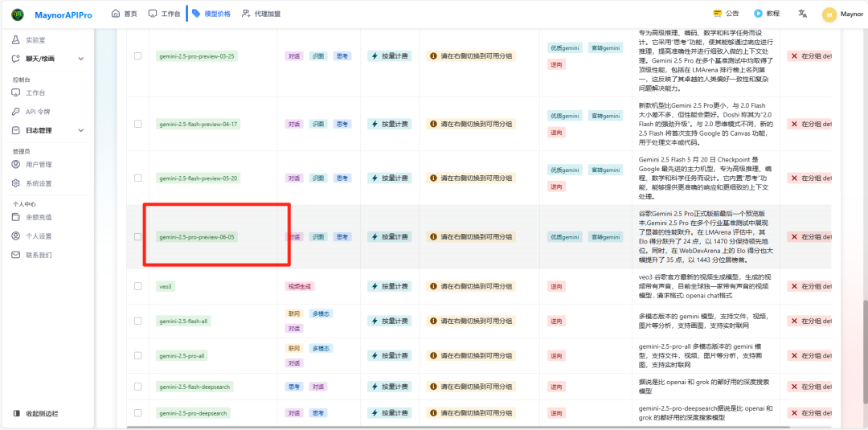Click the lightning icon in the veo3 row
This screenshot has width=868, height=430.
[375, 287]
